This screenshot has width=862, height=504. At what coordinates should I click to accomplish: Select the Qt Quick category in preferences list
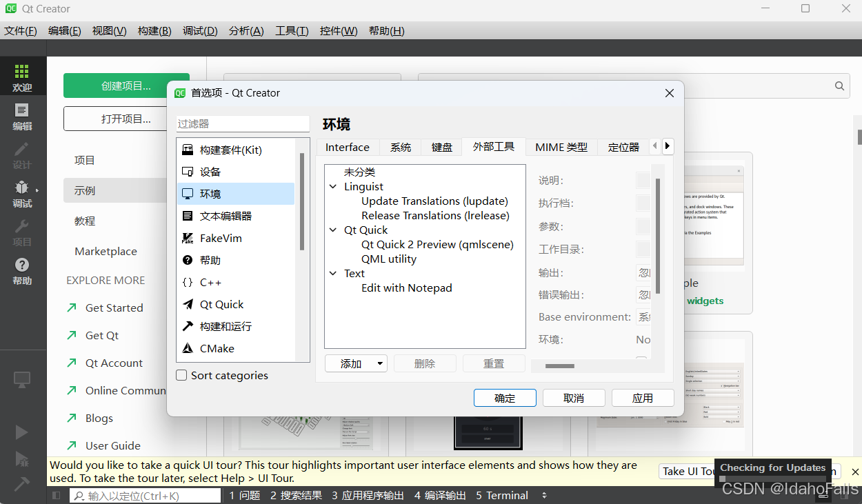click(x=236, y=304)
